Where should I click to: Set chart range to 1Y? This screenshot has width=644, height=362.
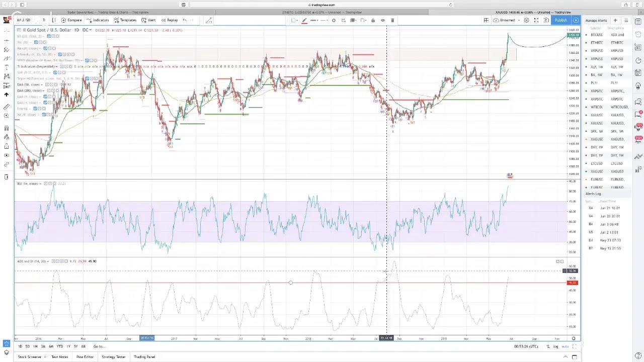point(68,346)
